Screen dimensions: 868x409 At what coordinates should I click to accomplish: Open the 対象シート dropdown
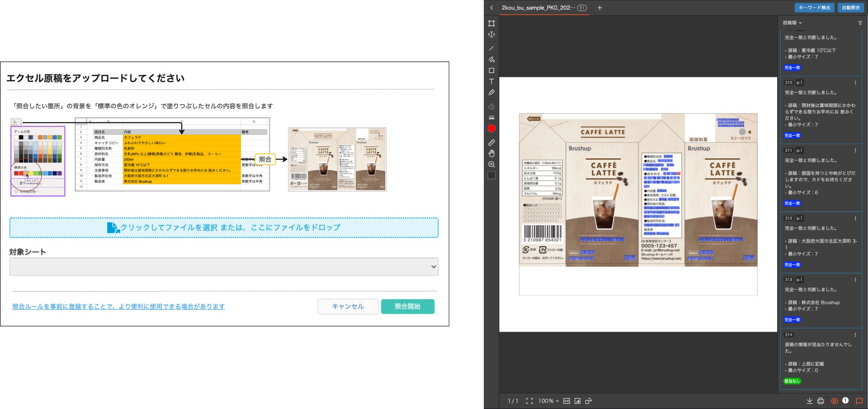pyautogui.click(x=224, y=267)
